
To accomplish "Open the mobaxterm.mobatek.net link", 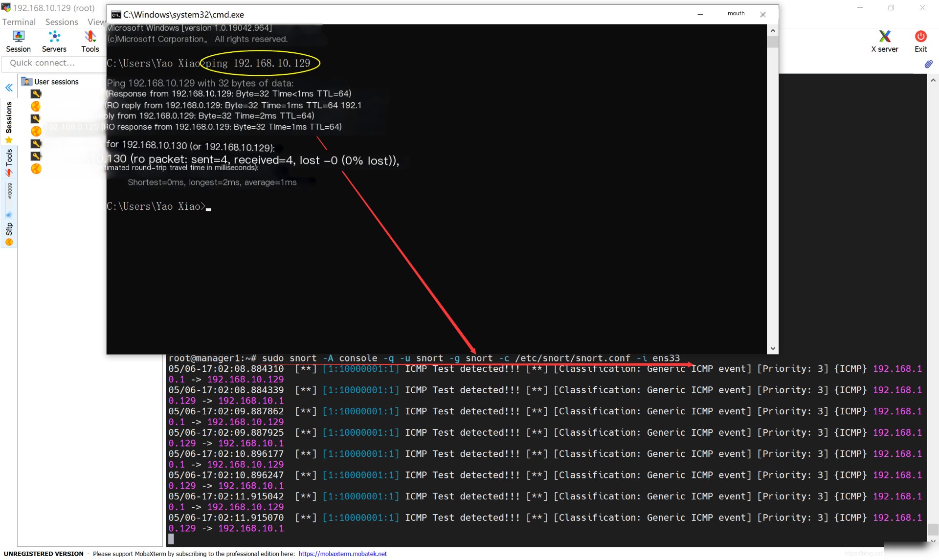I will point(342,554).
